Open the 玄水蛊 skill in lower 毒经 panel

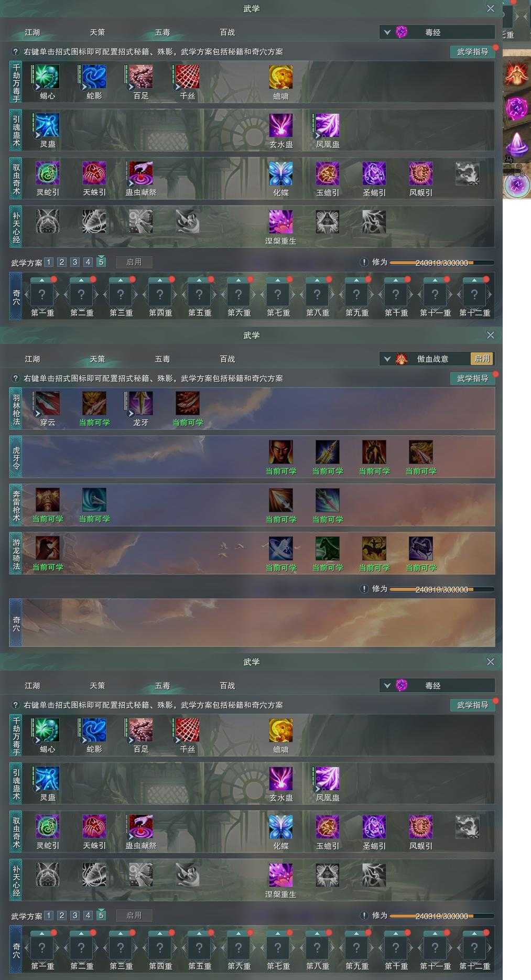(281, 779)
